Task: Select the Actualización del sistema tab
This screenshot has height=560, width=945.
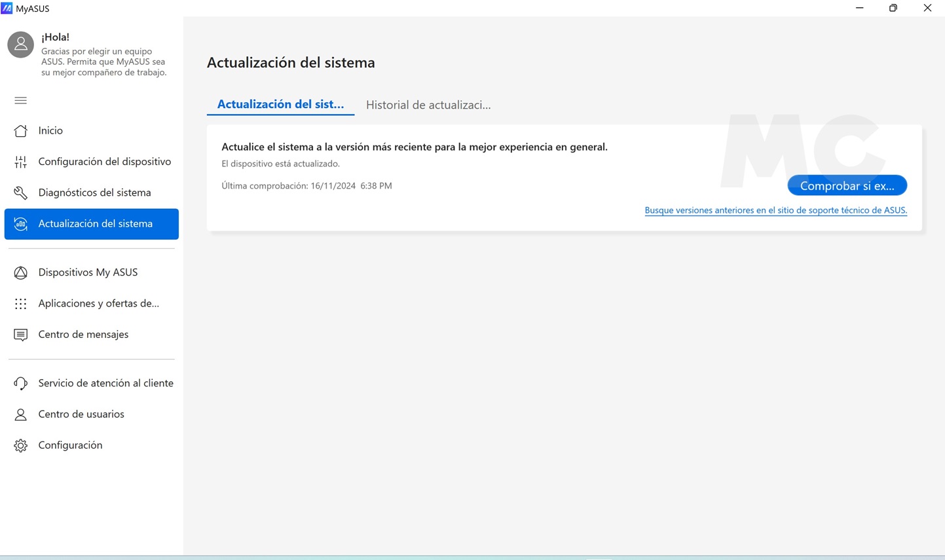Action: click(x=280, y=104)
